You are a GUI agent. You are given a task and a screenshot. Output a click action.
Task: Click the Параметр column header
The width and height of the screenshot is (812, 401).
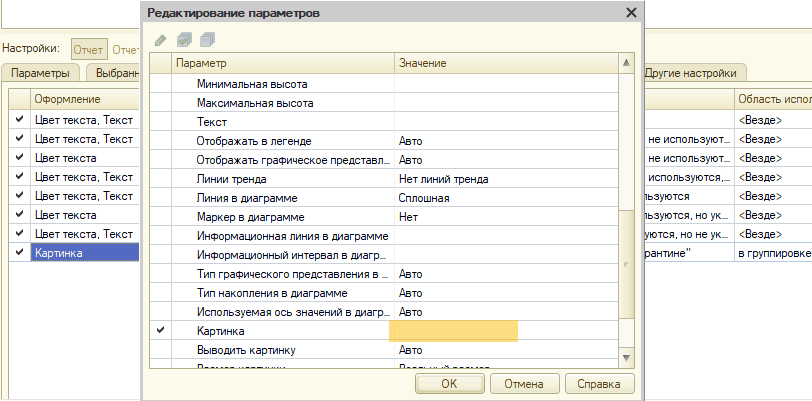(282, 63)
